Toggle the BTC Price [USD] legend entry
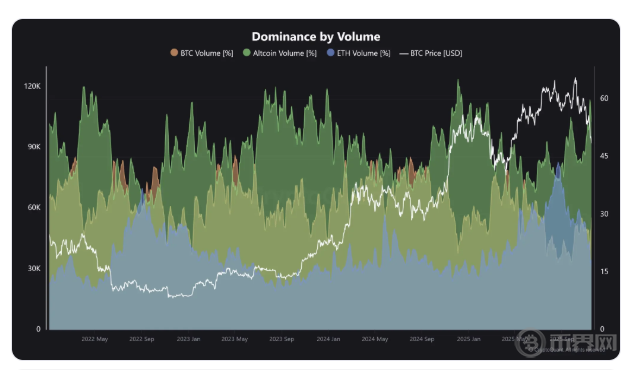Viewport: 628px width, 370px height. click(431, 53)
